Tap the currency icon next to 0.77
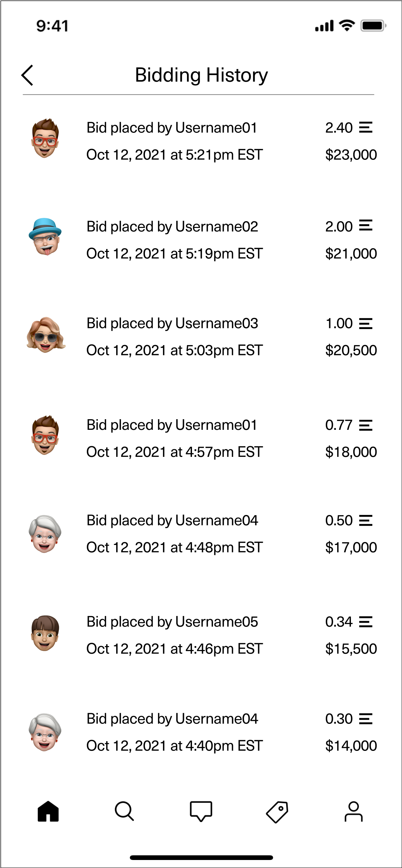402x868 pixels. point(366,425)
